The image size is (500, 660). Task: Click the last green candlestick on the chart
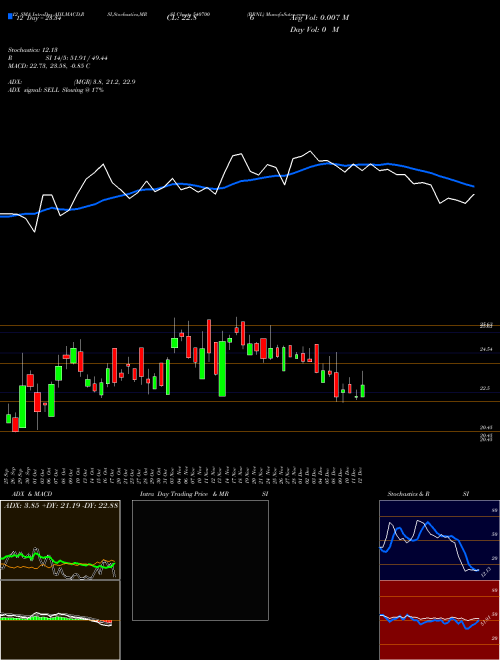coord(363,391)
